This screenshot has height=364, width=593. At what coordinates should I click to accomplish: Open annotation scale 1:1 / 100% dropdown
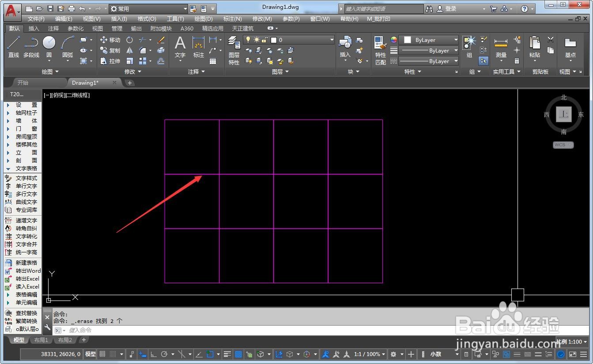(370, 354)
